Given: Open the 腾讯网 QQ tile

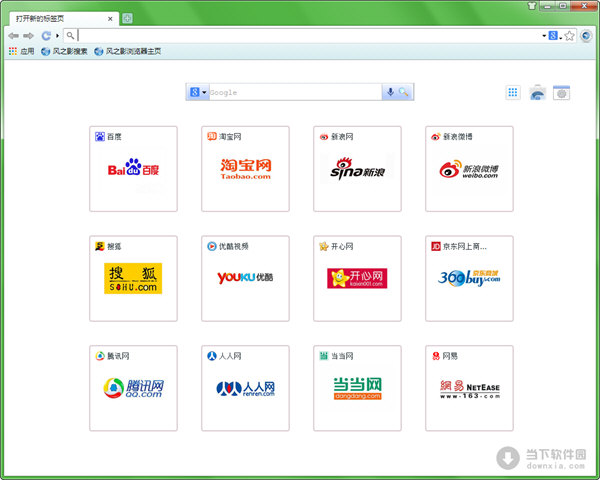Looking at the screenshot, I should (134, 388).
